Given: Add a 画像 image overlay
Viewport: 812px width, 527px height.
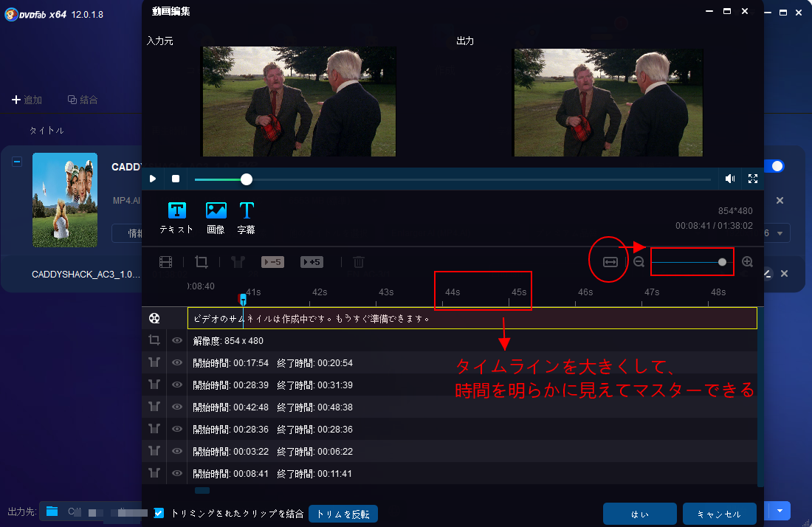Looking at the screenshot, I should [216, 218].
